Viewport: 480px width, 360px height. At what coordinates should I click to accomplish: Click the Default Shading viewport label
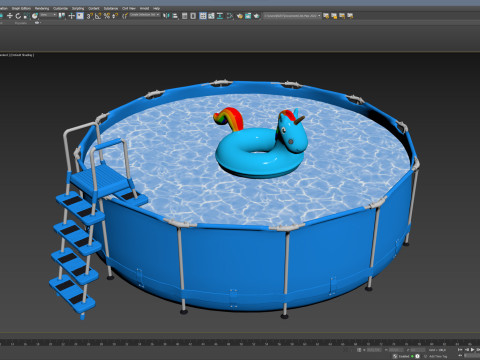point(22,55)
